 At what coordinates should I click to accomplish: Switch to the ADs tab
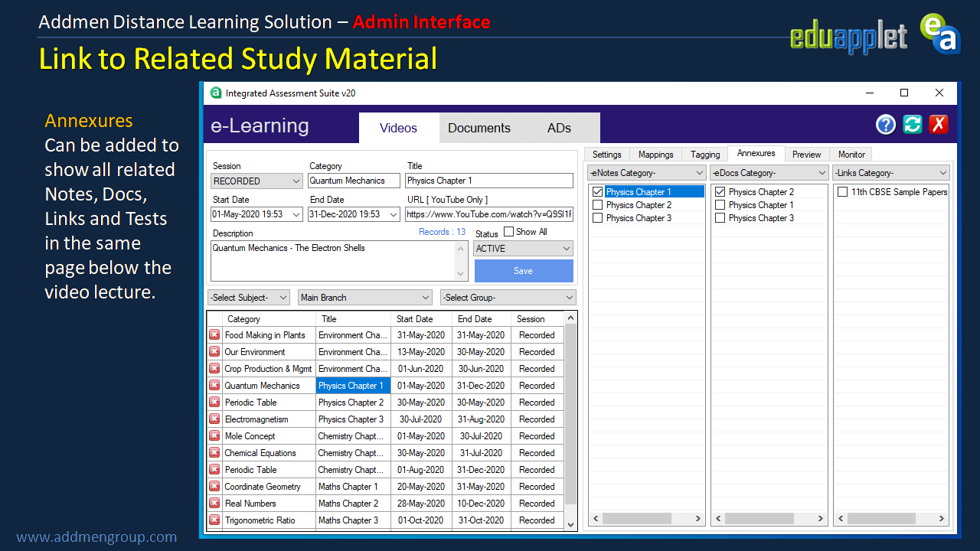tap(560, 128)
